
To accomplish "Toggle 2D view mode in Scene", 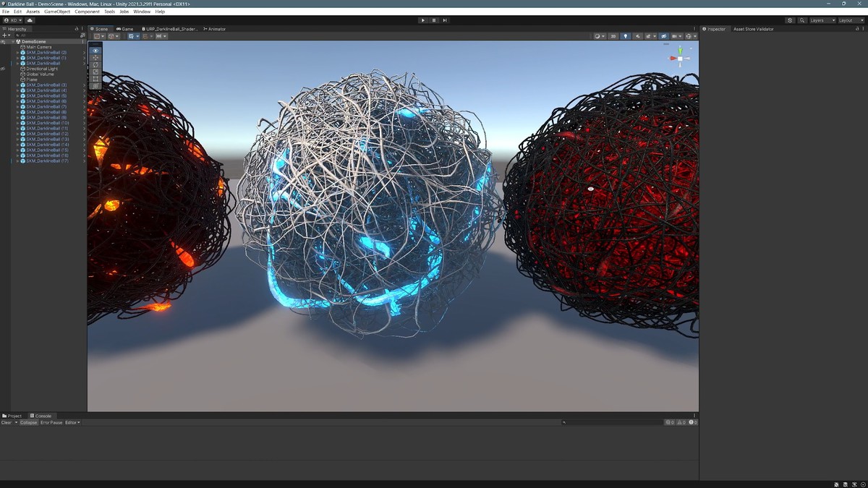I will click(x=613, y=36).
